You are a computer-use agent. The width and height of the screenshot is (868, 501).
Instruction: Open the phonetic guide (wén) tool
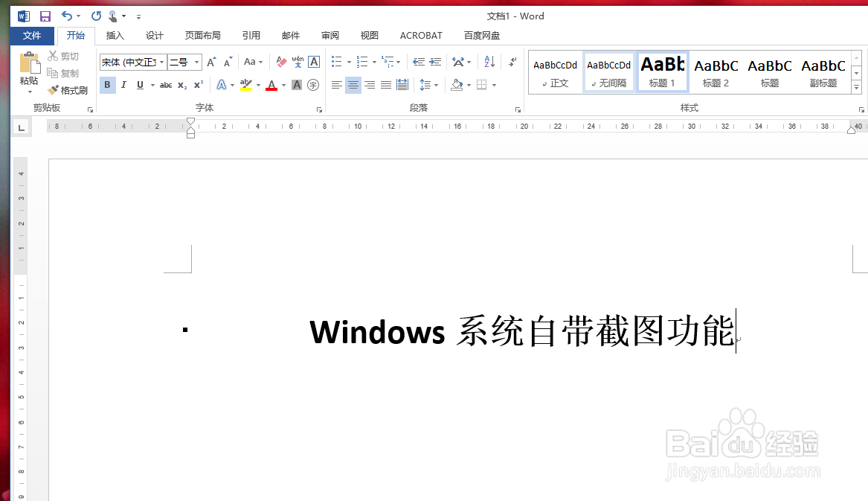coord(298,62)
